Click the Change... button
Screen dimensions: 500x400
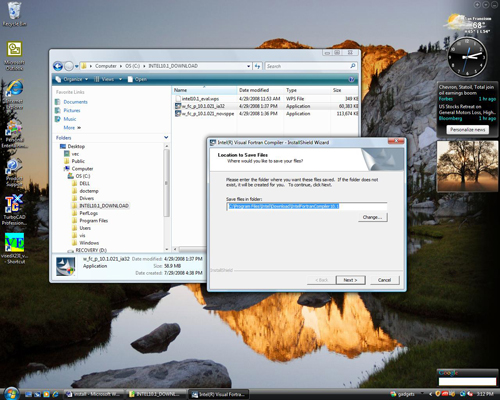click(x=373, y=217)
